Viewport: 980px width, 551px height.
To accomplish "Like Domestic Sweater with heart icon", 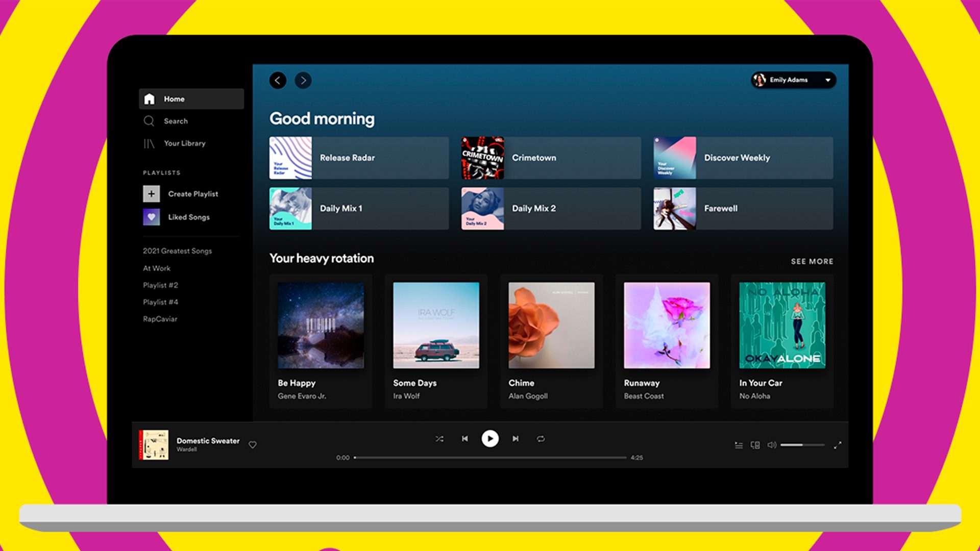I will [253, 445].
